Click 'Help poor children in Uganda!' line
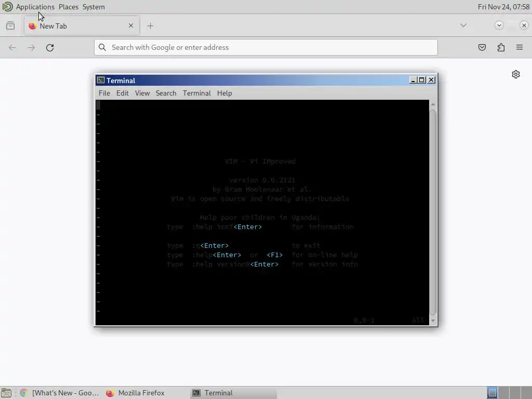This screenshot has width=532, height=399. [x=260, y=218]
